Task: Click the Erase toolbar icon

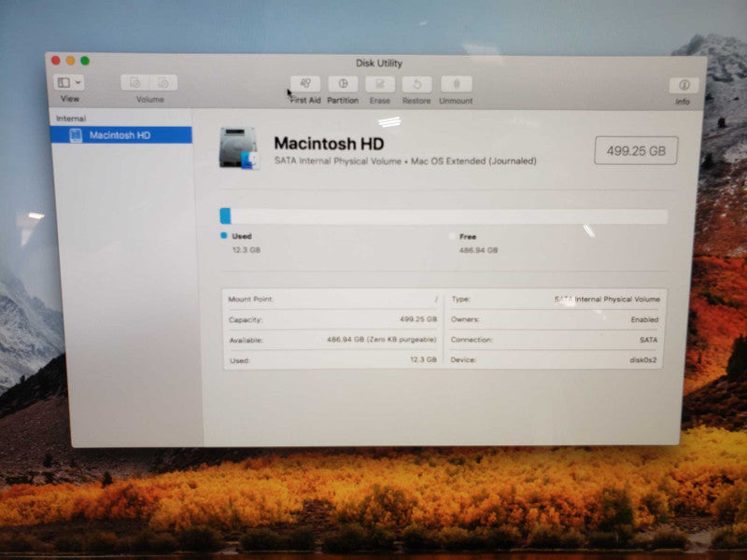Action: click(x=380, y=85)
